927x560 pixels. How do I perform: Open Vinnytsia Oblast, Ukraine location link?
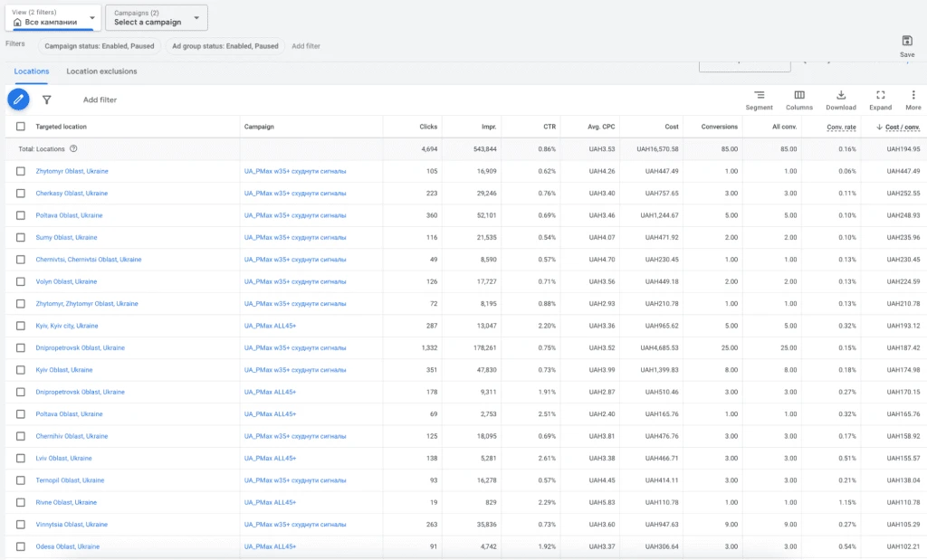[x=72, y=525]
